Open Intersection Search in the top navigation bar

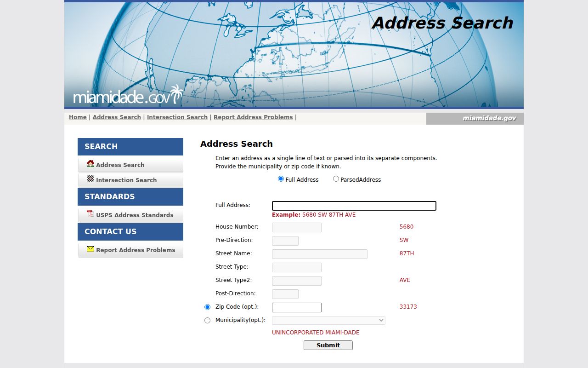click(177, 117)
